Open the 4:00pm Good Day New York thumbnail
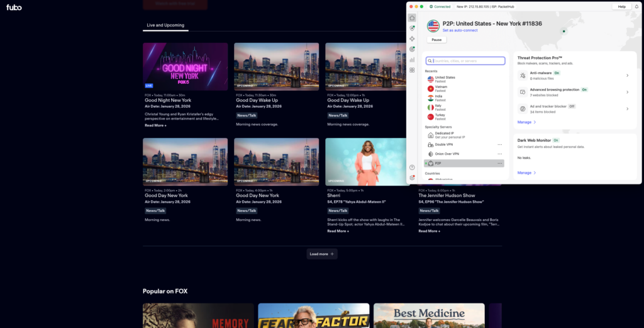Viewport: 644px width, 328px height. click(277, 162)
